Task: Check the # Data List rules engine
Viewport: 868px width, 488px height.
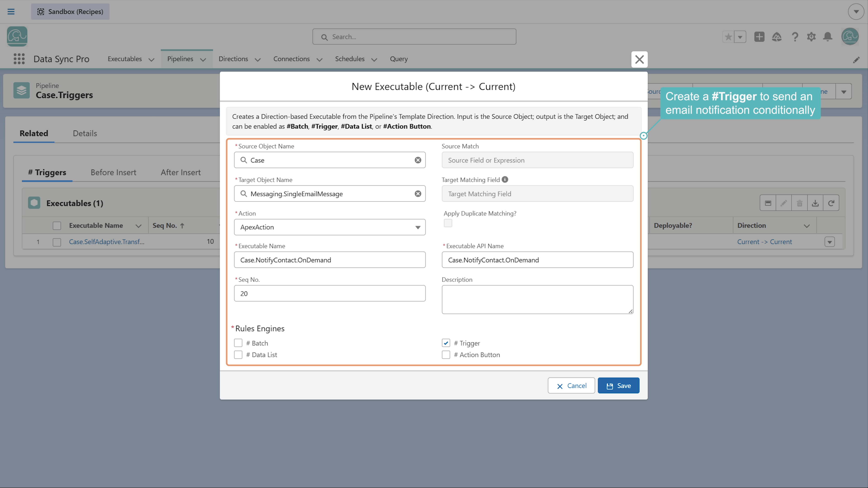Action: [x=238, y=355]
